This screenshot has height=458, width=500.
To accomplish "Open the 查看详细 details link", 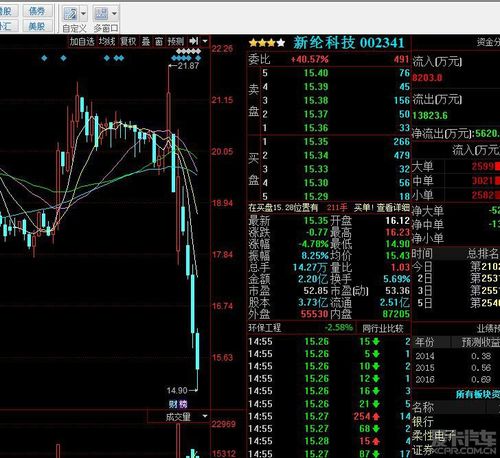I will tap(393, 208).
